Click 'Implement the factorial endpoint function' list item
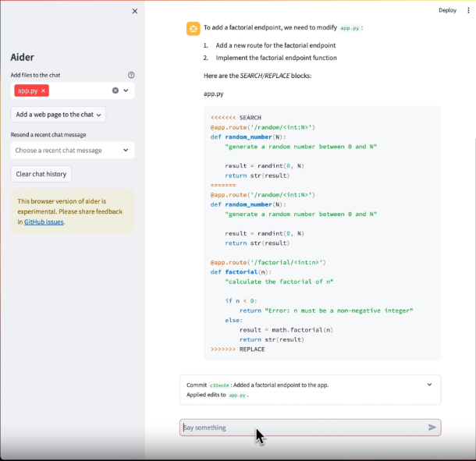 pos(276,58)
